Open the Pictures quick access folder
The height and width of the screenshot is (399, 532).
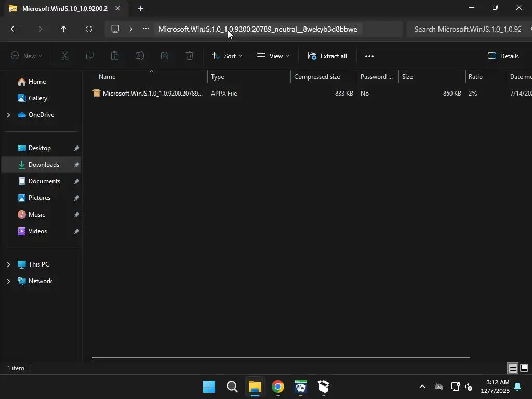(x=39, y=198)
